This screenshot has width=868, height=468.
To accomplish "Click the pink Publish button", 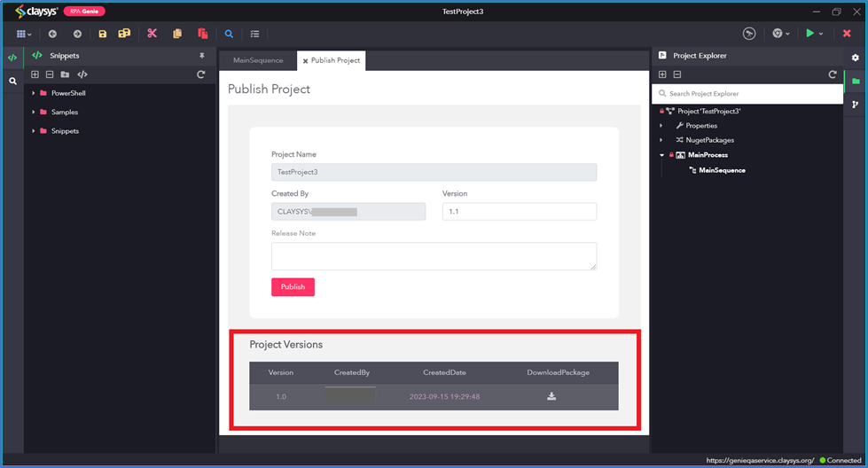I will pos(293,286).
